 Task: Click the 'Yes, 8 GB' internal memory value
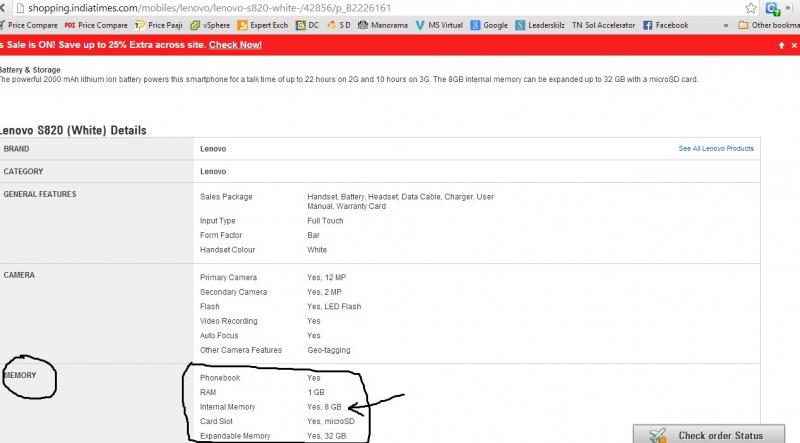324,407
